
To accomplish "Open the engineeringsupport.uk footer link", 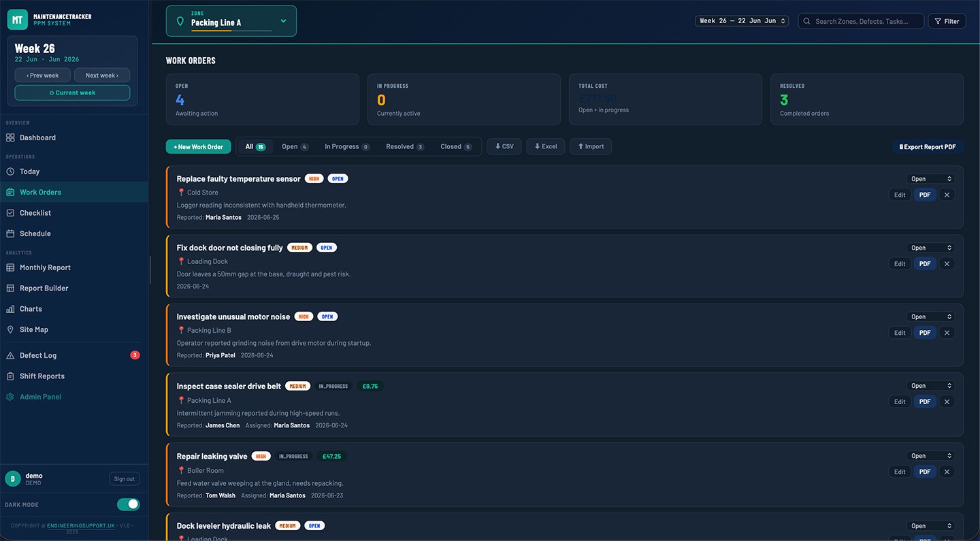I will (80, 525).
